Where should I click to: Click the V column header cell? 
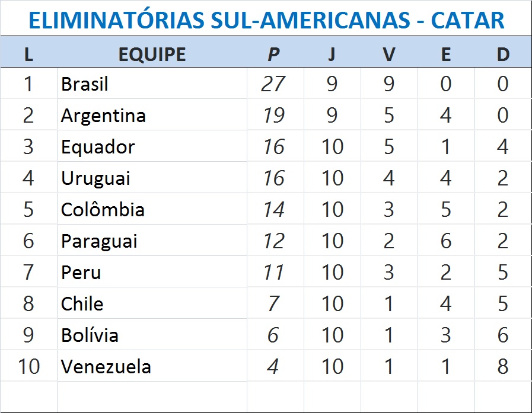click(388, 54)
